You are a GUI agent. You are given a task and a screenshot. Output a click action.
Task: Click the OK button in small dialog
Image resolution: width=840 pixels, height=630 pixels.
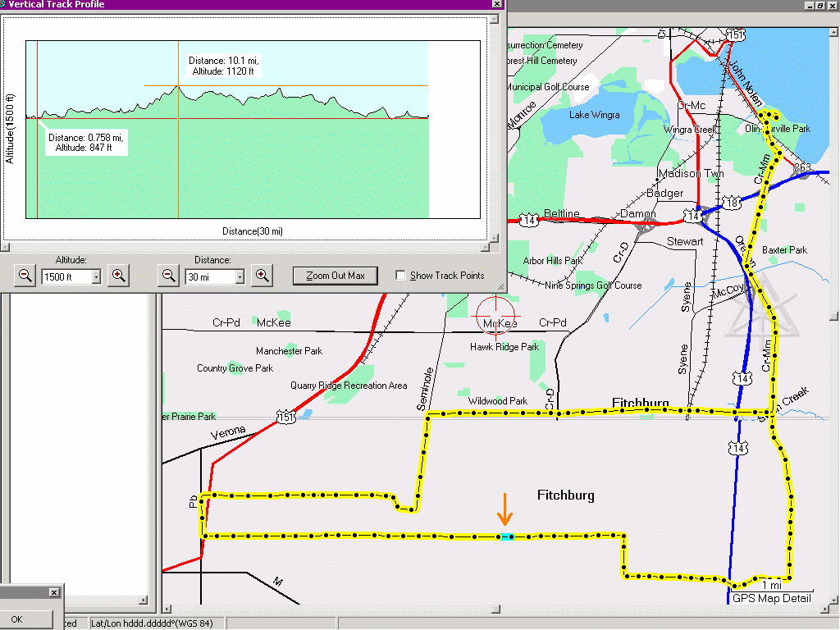click(16, 619)
